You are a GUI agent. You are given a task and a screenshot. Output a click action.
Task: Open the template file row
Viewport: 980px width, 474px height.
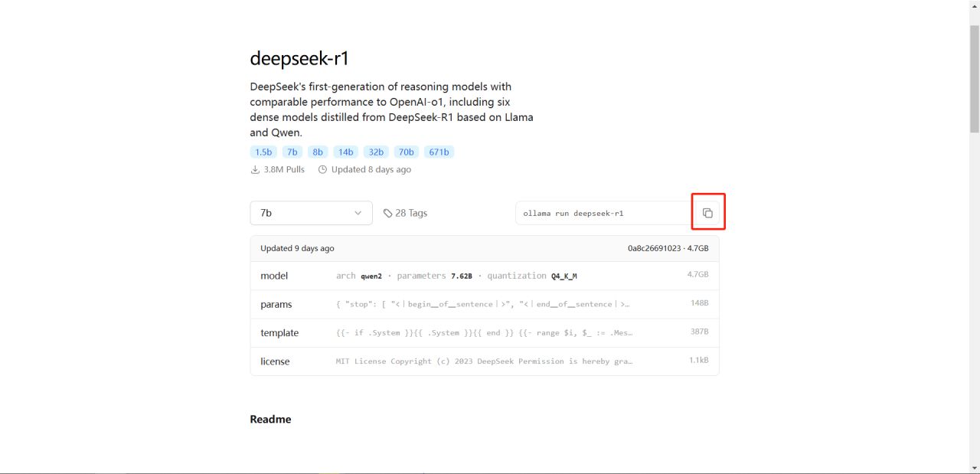point(485,332)
